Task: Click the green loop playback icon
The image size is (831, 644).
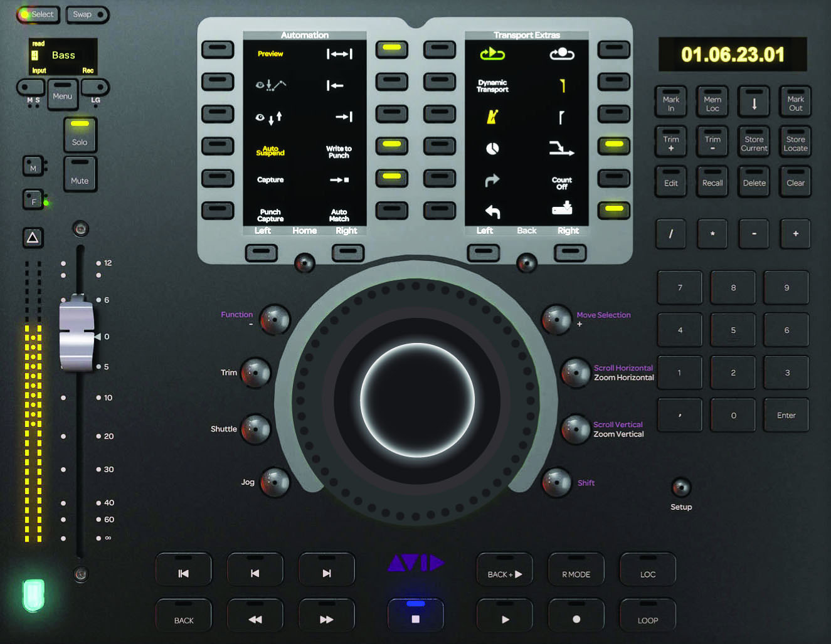Action: [x=492, y=54]
